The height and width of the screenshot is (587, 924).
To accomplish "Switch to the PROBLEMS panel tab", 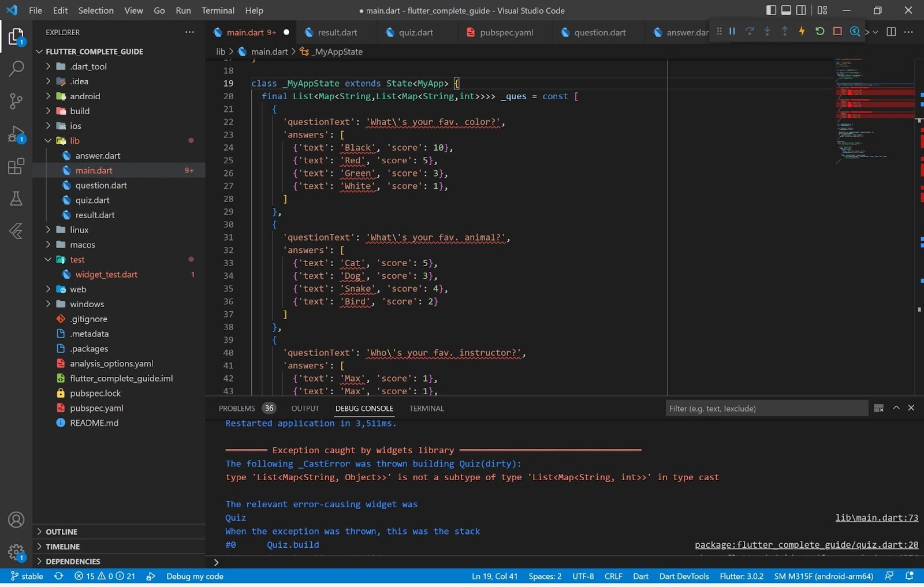I will [x=237, y=409].
